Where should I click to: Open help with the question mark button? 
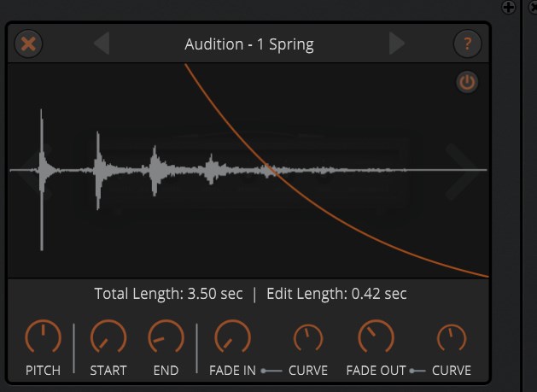[467, 44]
